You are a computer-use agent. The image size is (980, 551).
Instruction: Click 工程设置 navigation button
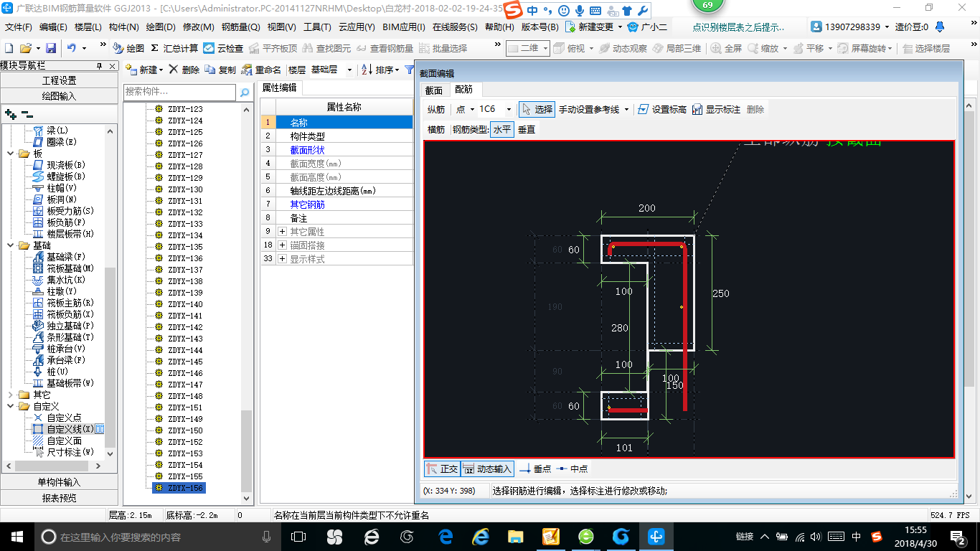[x=59, y=80]
